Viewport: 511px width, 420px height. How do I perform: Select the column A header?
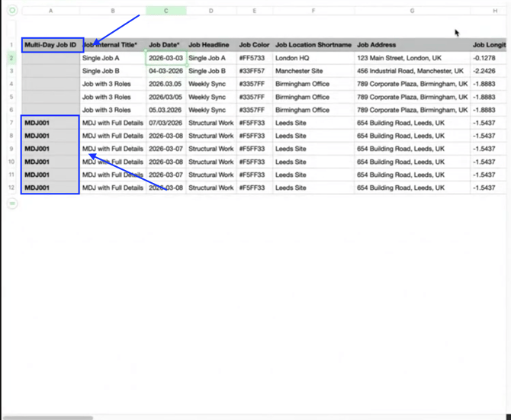[x=50, y=11]
